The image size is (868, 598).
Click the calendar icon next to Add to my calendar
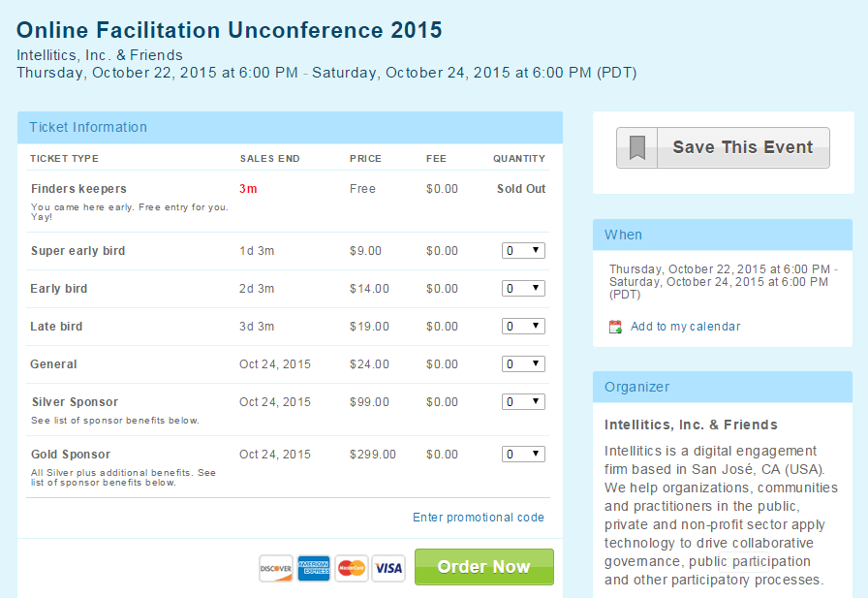pyautogui.click(x=615, y=327)
